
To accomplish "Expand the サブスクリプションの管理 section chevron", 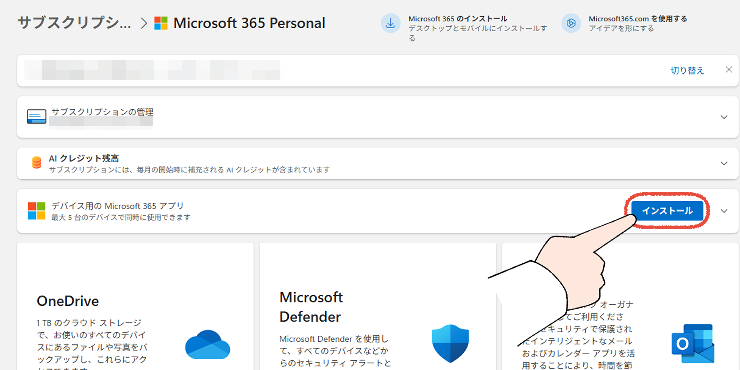I will 724,117.
